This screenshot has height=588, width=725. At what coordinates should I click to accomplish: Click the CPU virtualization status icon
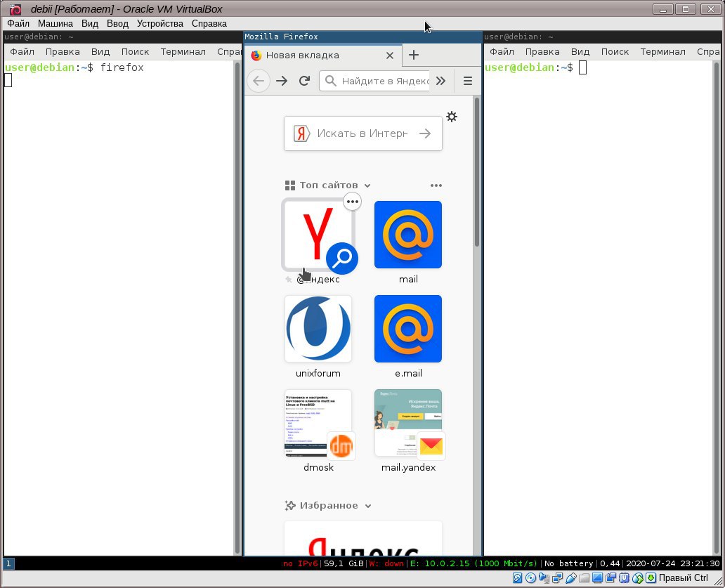pyautogui.click(x=625, y=578)
